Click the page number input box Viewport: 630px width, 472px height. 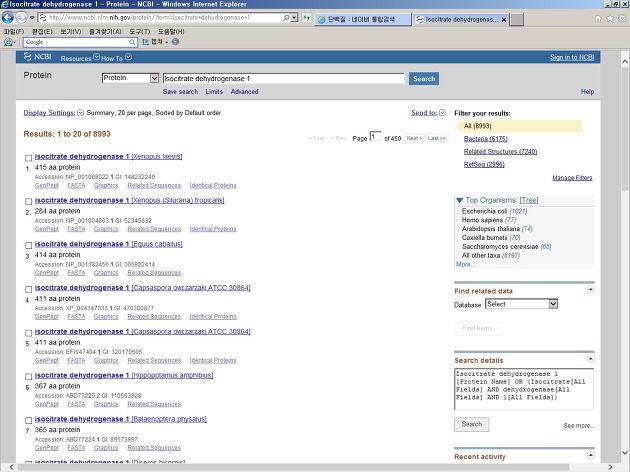[375, 137]
